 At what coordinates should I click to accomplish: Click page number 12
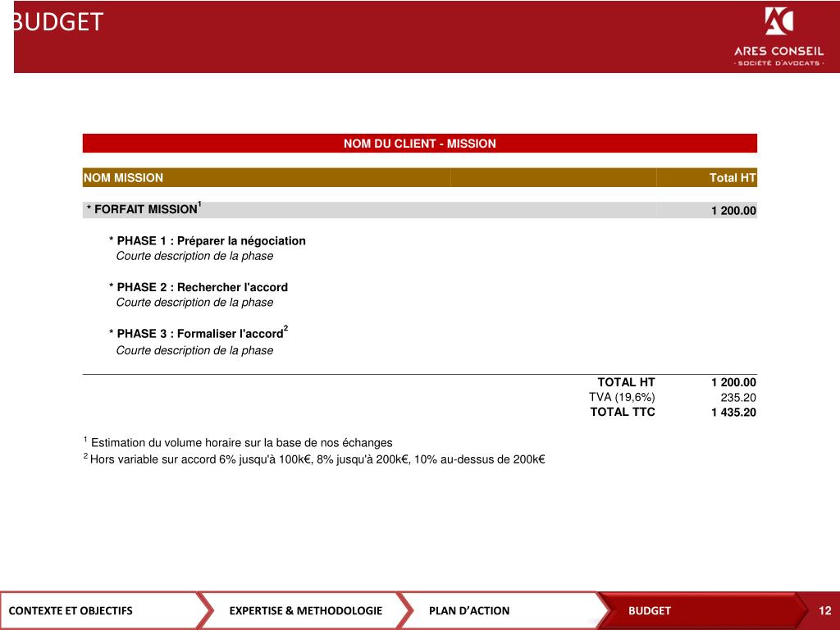825,610
